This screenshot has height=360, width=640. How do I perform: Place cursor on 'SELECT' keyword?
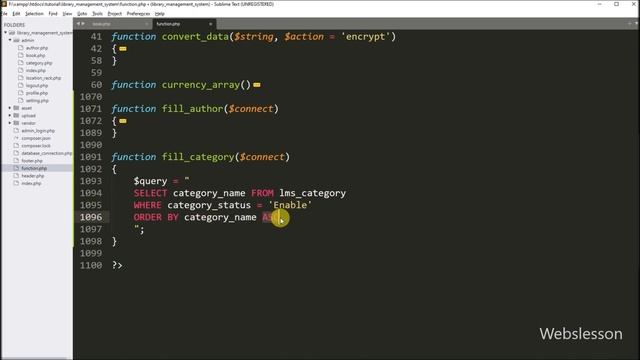coord(150,193)
